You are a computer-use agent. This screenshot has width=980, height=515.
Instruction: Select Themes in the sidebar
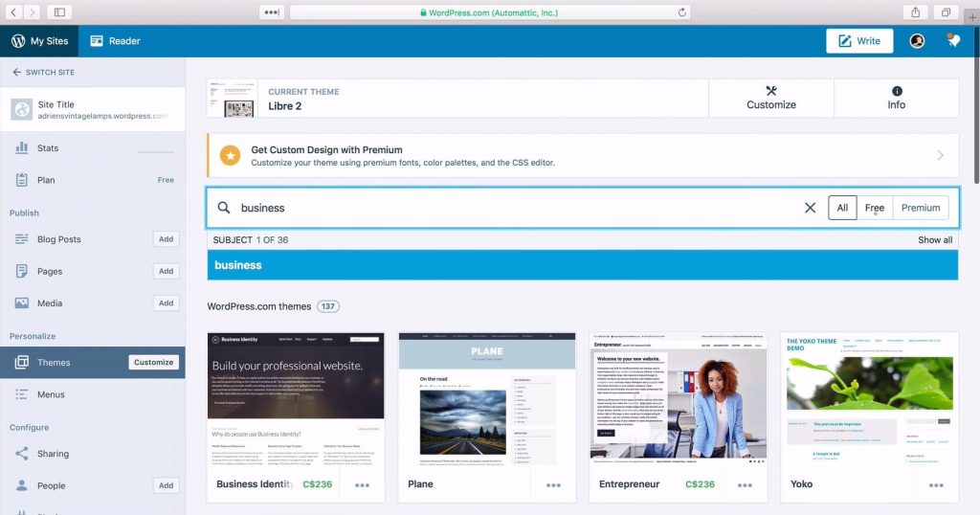54,363
